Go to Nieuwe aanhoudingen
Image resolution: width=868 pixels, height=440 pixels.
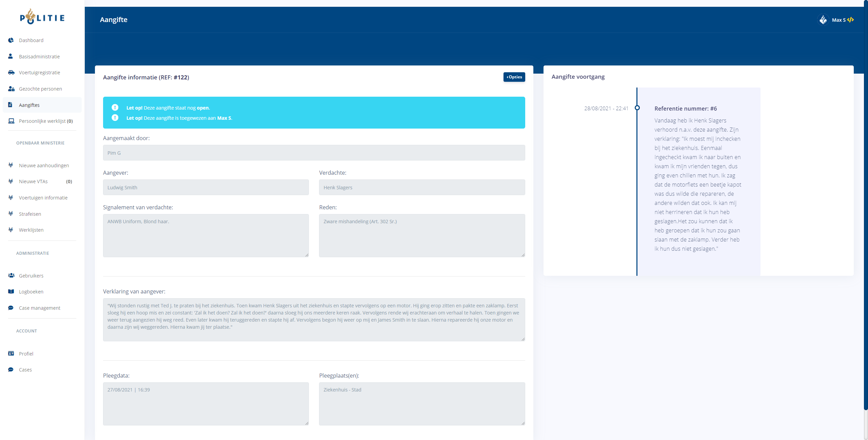click(x=44, y=166)
